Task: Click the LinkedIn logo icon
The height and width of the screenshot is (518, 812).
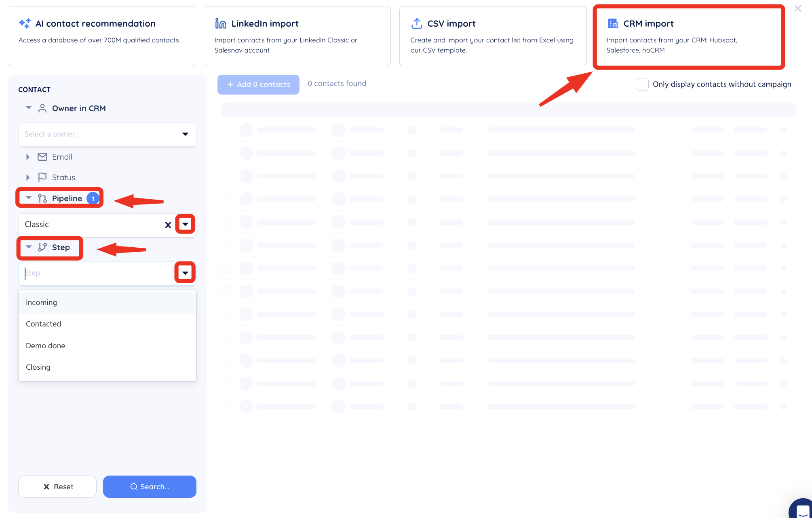Action: 221,23
